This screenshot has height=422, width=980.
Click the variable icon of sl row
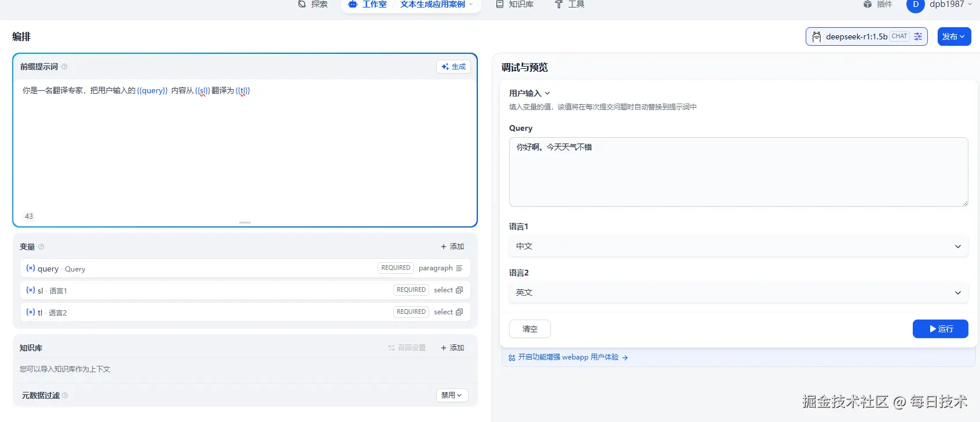31,290
